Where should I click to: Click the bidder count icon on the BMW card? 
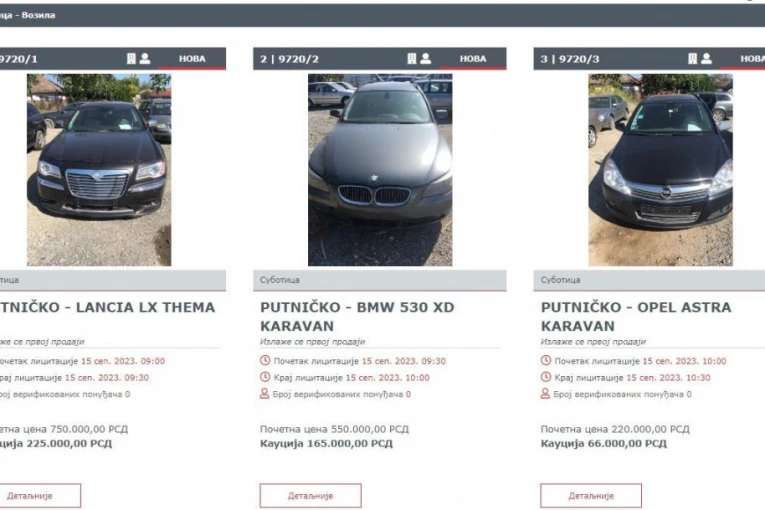coord(264,393)
